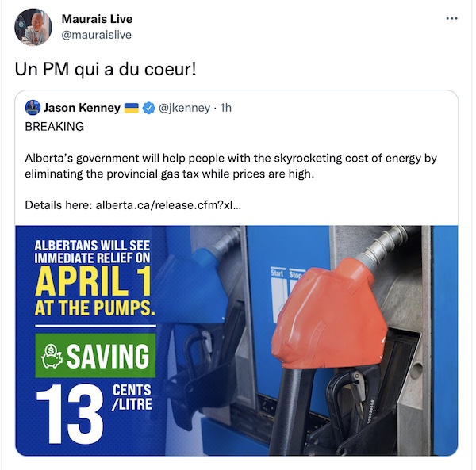Click the piggy bank icon beside SAVING
This screenshot has width=476, height=470.
(x=52, y=356)
